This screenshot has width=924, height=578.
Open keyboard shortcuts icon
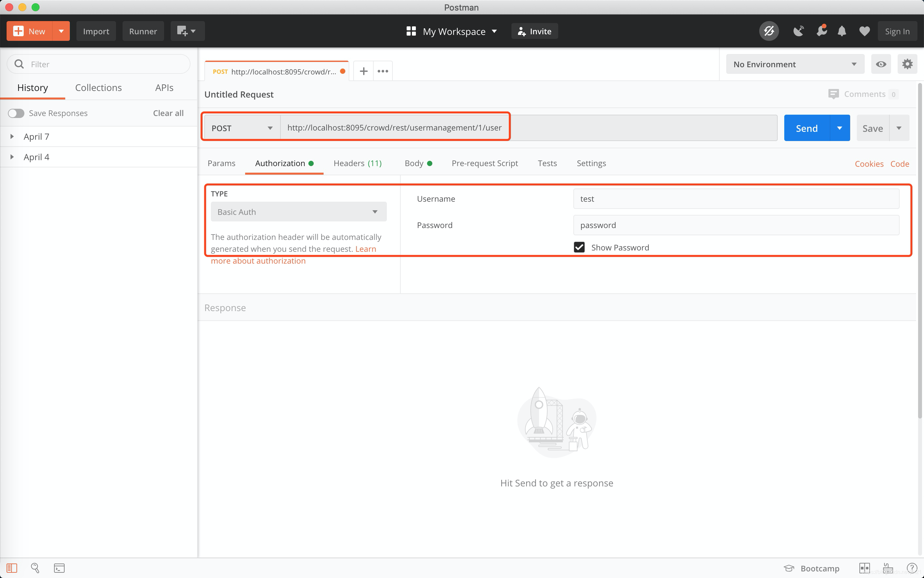888,568
